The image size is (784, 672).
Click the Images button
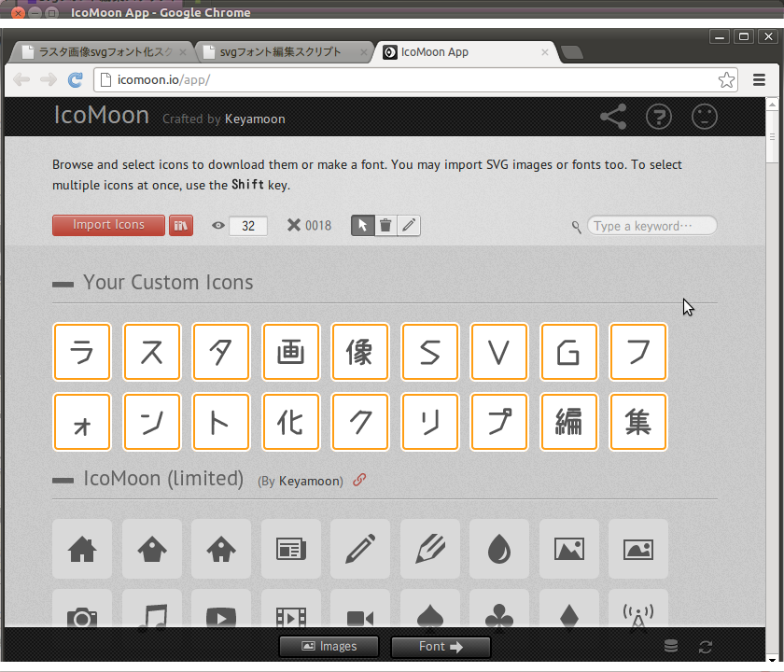pyautogui.click(x=329, y=647)
